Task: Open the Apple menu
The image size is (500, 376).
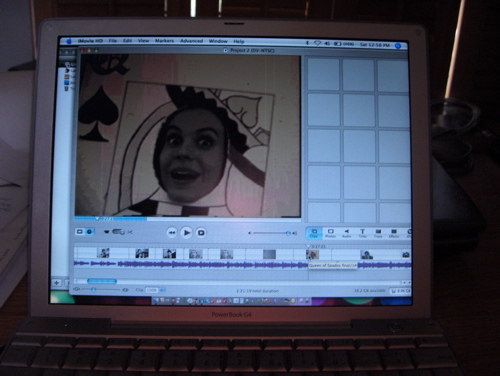Action: tap(69, 41)
